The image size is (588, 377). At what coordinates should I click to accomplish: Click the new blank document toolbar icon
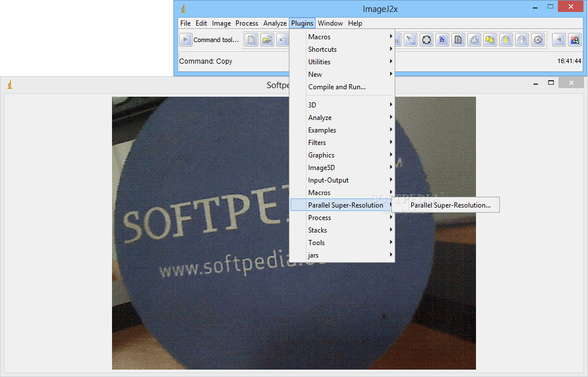click(x=251, y=40)
